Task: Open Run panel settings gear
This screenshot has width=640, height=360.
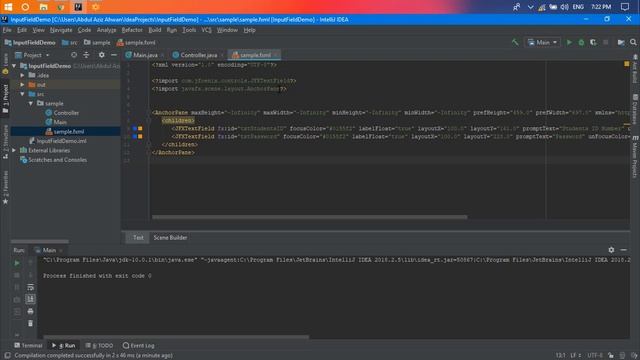Action: tap(611, 250)
